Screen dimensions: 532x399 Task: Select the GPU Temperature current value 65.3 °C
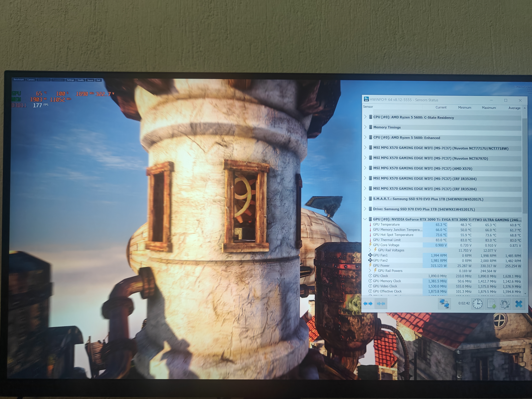coord(441,225)
